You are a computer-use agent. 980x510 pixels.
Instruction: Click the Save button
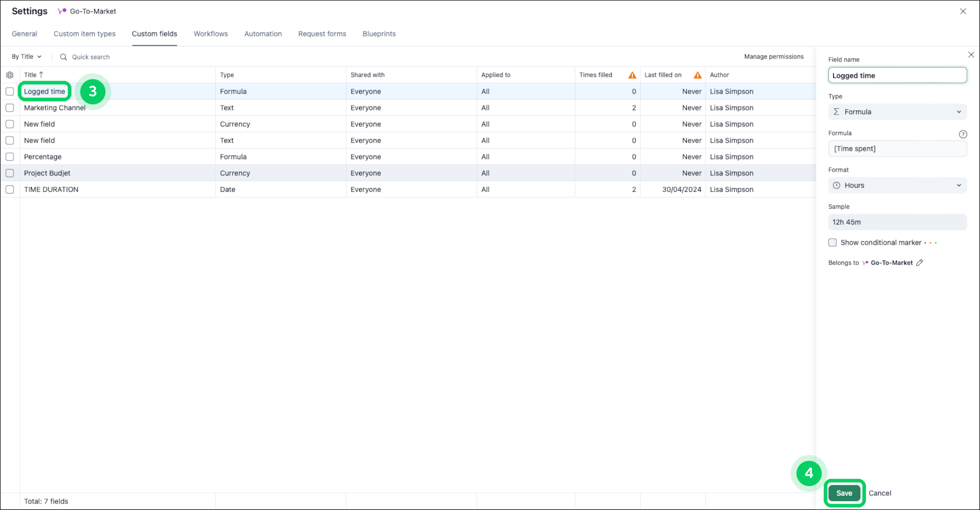[844, 493]
